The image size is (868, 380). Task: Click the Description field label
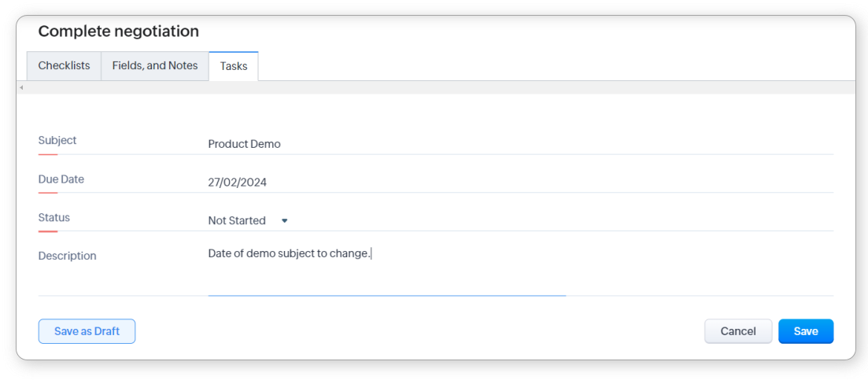pyautogui.click(x=67, y=256)
